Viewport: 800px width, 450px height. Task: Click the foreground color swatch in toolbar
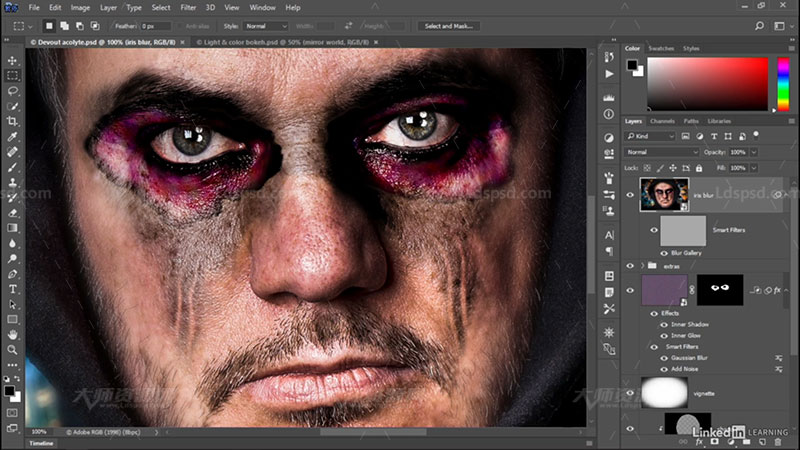tap(10, 391)
